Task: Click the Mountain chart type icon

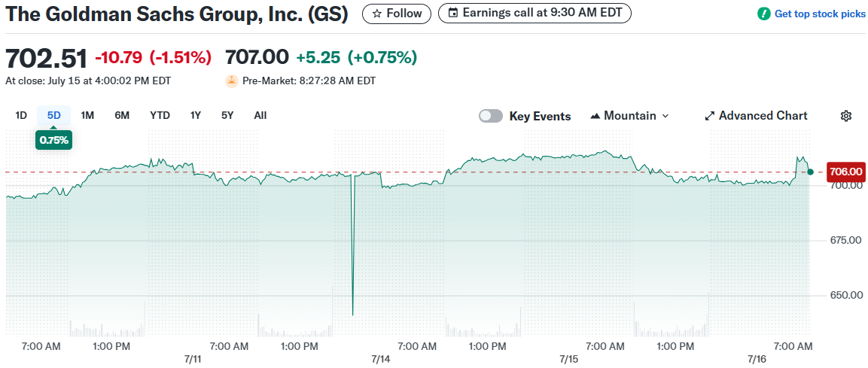Action: pos(595,116)
